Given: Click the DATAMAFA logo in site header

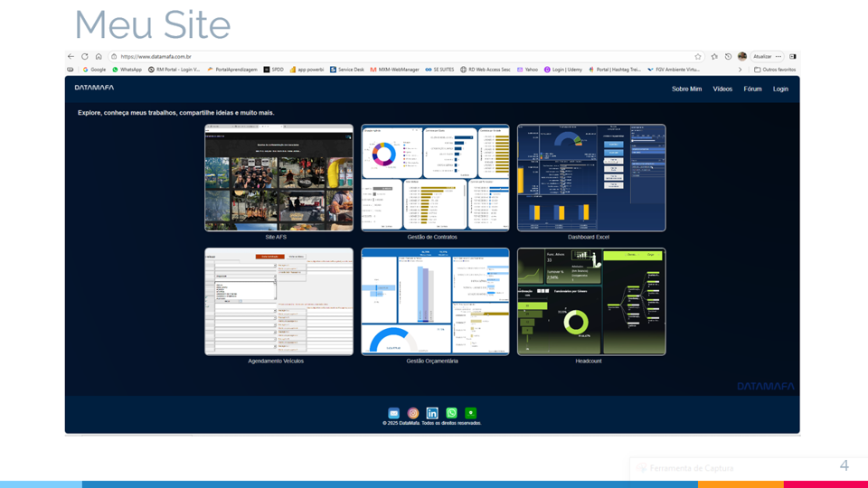Looking at the screenshot, I should (x=94, y=89).
